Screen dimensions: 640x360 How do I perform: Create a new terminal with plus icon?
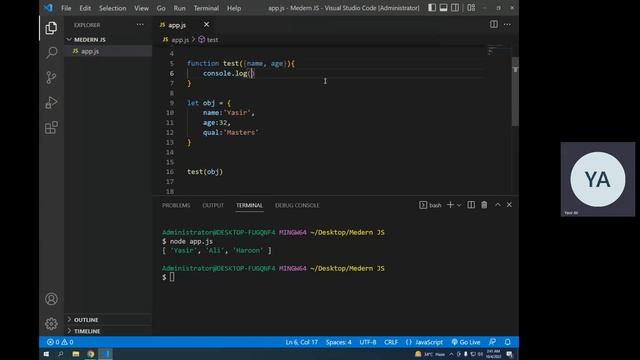point(450,205)
